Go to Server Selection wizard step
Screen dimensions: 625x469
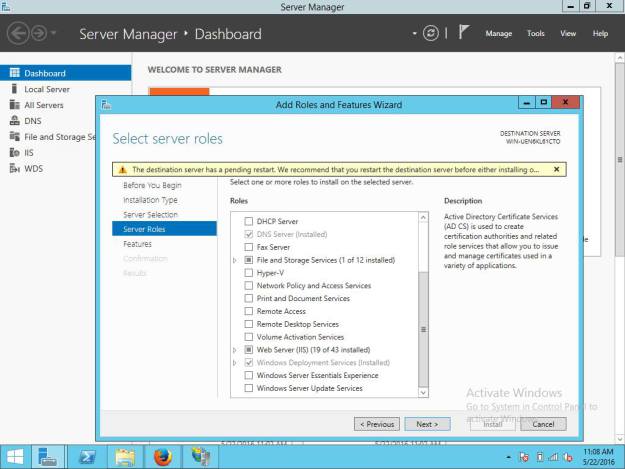tap(150, 215)
